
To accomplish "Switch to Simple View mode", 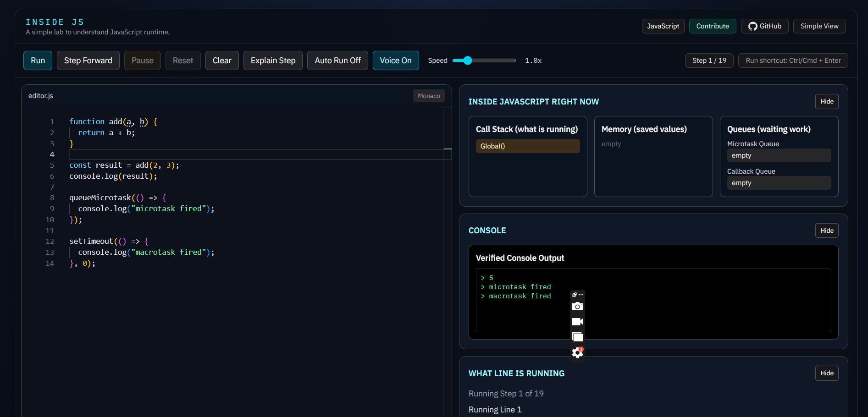I will pyautogui.click(x=819, y=26).
